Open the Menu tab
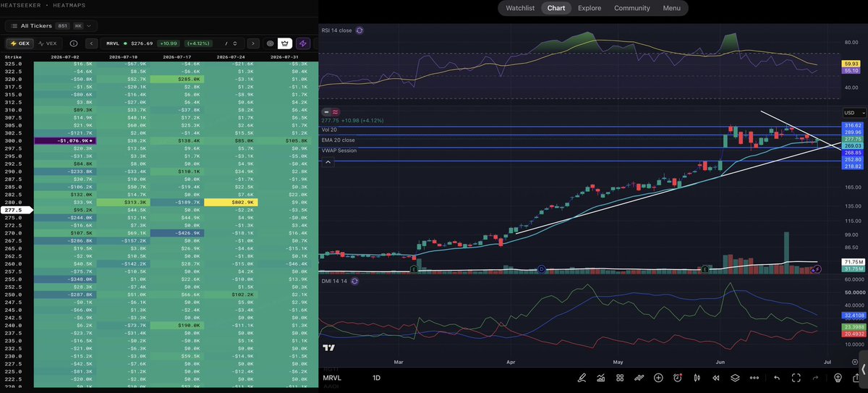 (671, 8)
